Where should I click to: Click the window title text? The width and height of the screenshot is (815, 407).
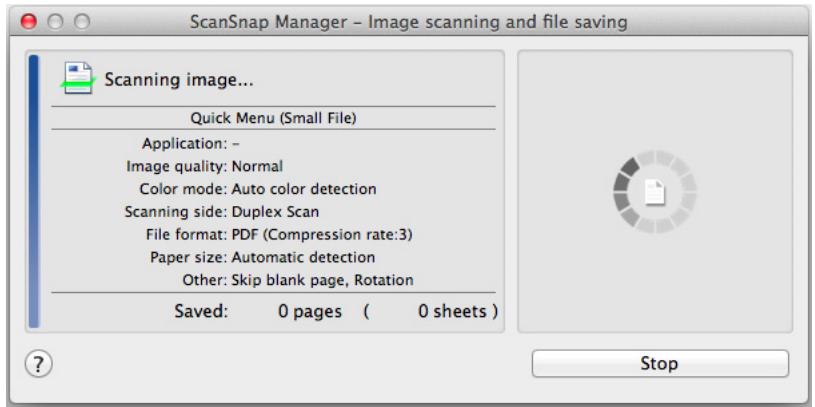tap(408, 22)
